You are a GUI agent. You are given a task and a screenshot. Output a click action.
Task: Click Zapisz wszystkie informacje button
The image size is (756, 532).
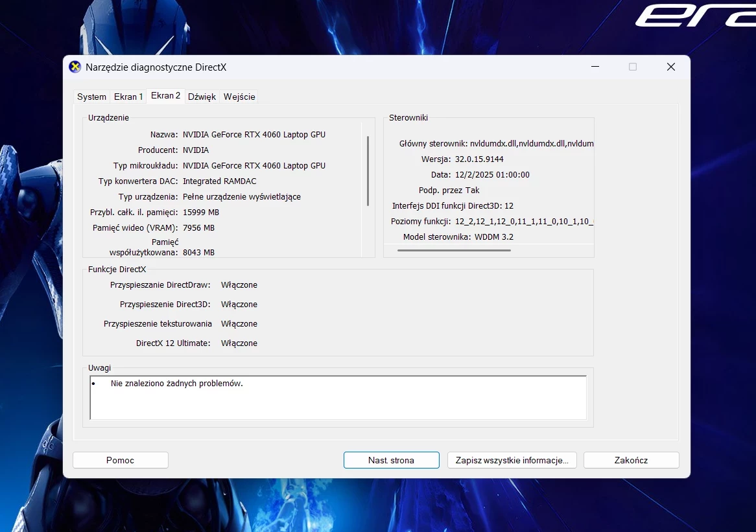[x=512, y=459]
